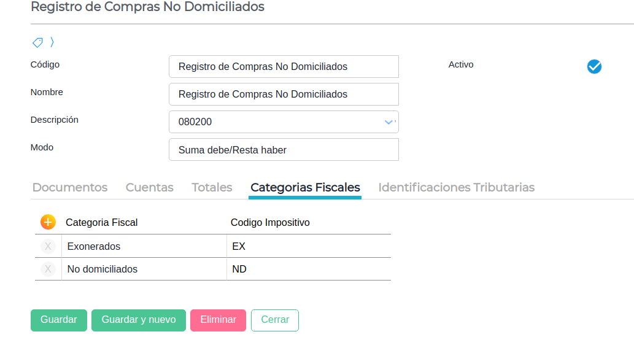
Task: Click the Eliminar button
Action: (x=218, y=320)
